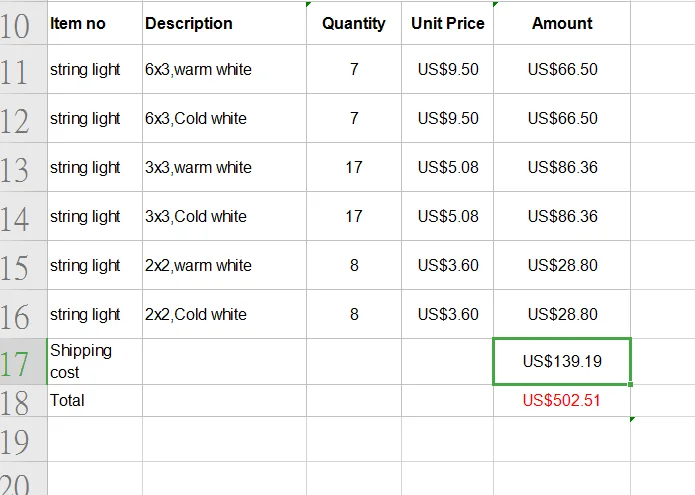Select row header 10
The height and width of the screenshot is (495, 695).
[23, 23]
